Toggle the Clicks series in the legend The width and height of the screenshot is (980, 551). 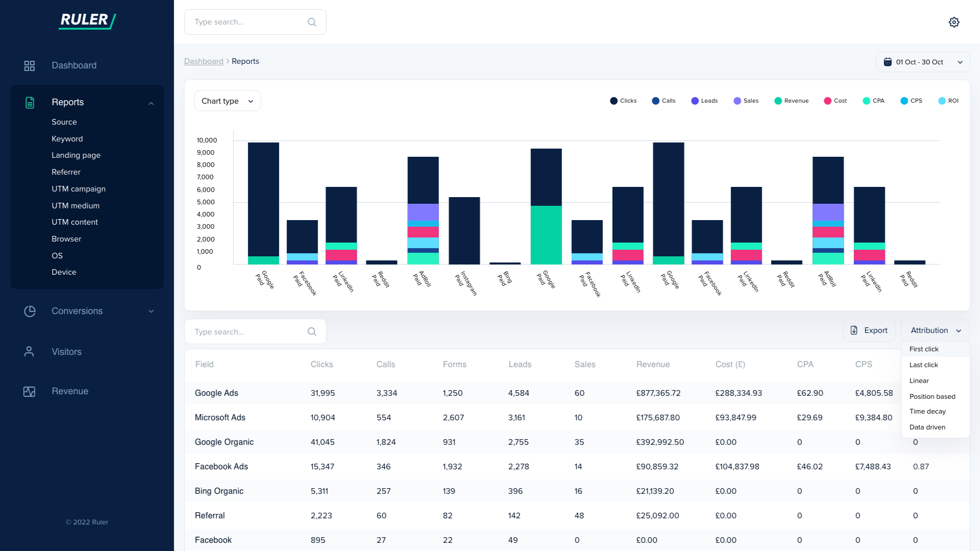[614, 101]
